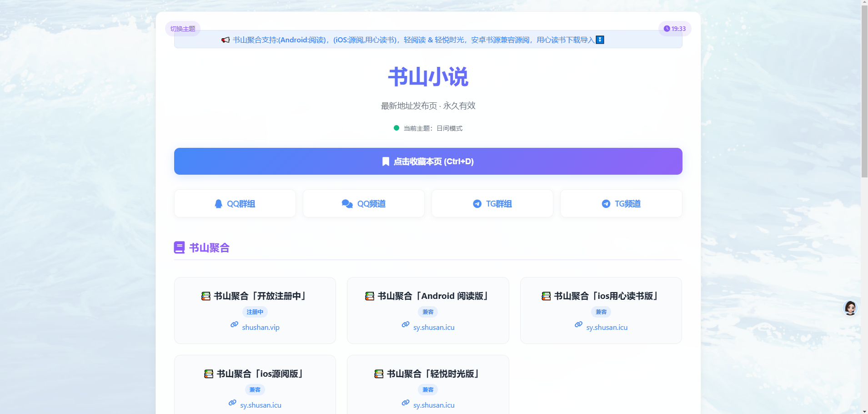
Task: Open sy.shusan.icu link under 轻悦时光版
Action: pyautogui.click(x=434, y=405)
